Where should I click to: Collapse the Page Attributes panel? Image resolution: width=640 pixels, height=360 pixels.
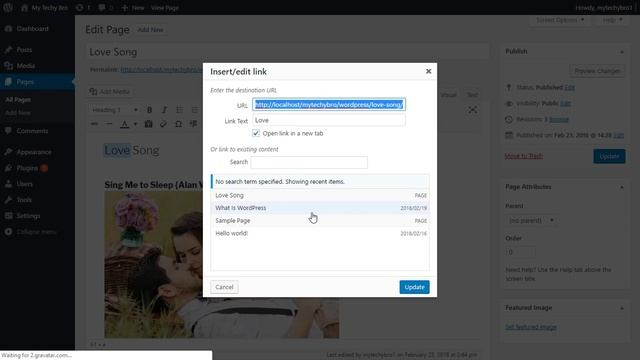point(622,187)
